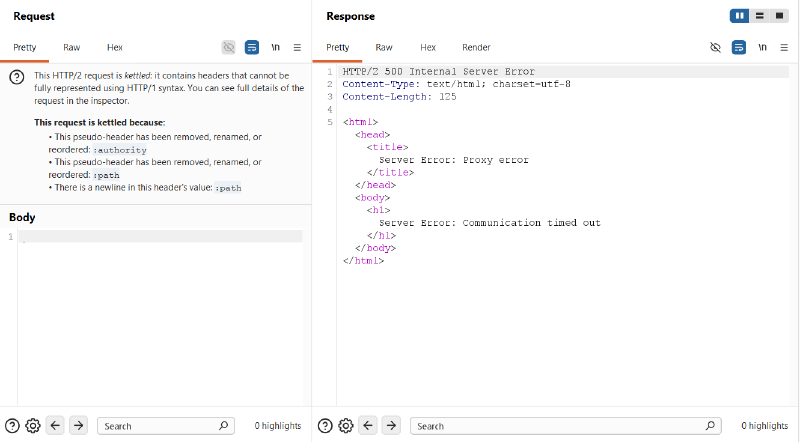800x442 pixels.
Task: Click magnifier icon in Response search box
Action: 710,425
